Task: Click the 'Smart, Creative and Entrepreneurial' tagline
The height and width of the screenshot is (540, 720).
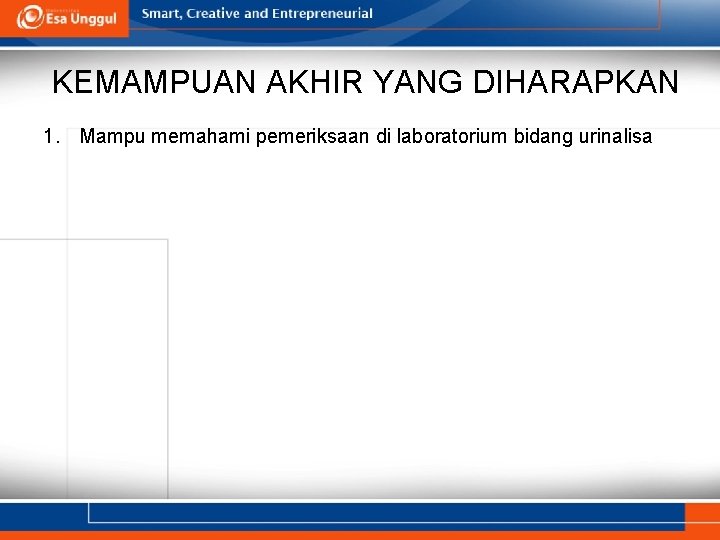Action: [257, 14]
